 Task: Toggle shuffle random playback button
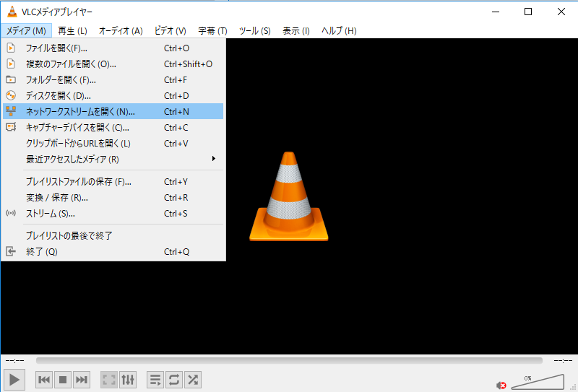[193, 380]
